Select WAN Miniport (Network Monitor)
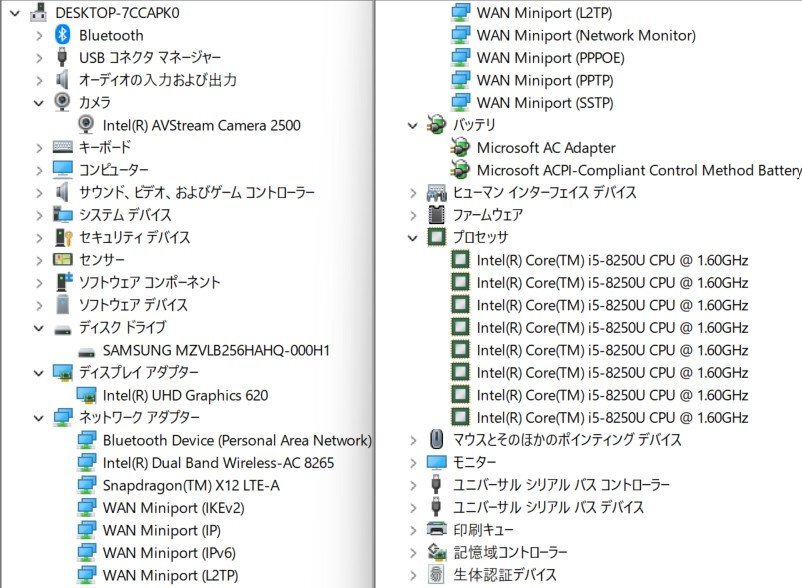Viewport: 802px width, 588px height. pyautogui.click(x=586, y=35)
